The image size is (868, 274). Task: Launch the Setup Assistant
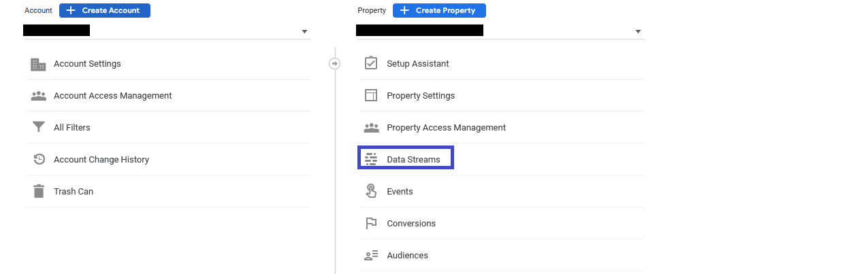[x=502, y=64]
